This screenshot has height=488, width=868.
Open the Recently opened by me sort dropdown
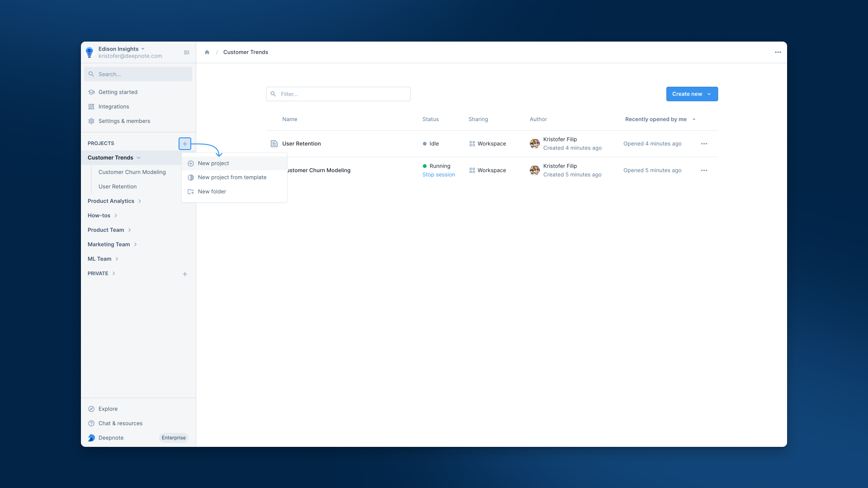(660, 119)
